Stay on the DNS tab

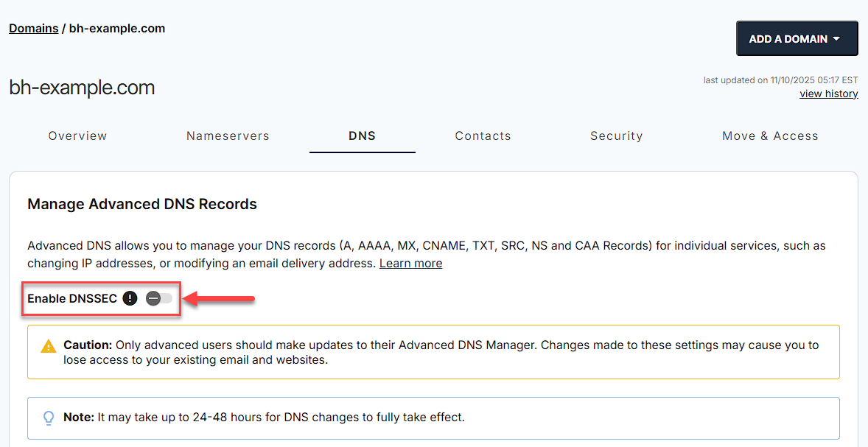362,135
